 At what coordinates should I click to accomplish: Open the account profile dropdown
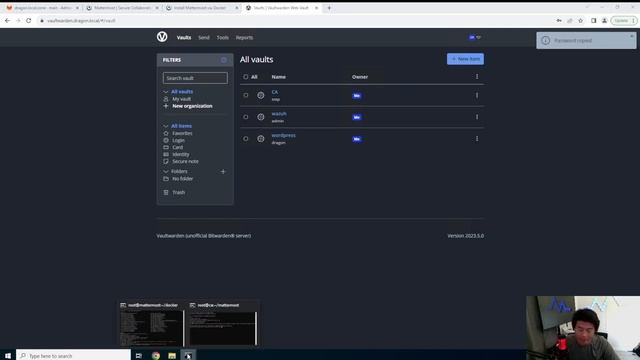coord(475,37)
